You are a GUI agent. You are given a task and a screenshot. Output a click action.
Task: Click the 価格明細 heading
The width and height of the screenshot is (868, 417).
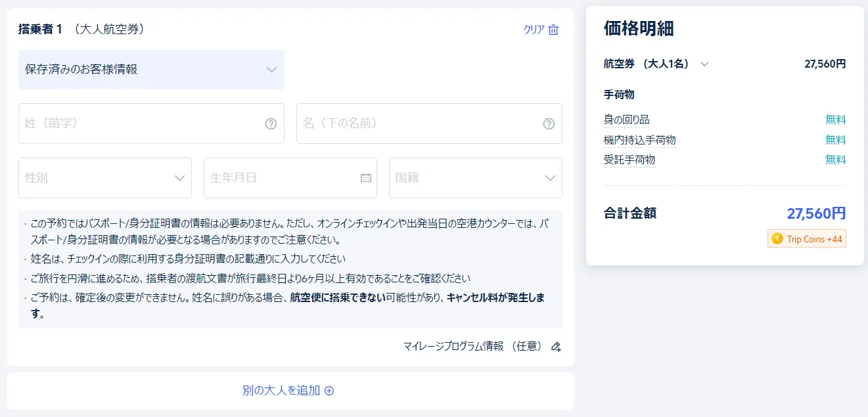pos(639,28)
